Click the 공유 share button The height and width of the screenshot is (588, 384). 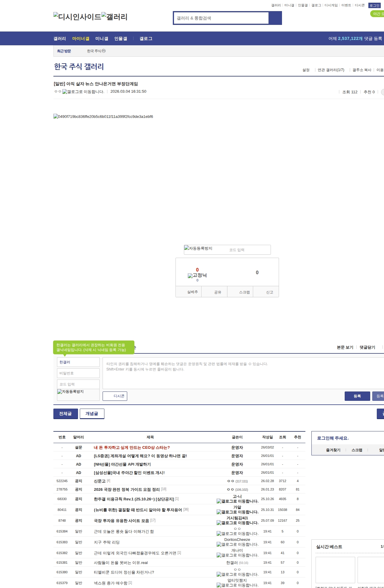[214, 292]
